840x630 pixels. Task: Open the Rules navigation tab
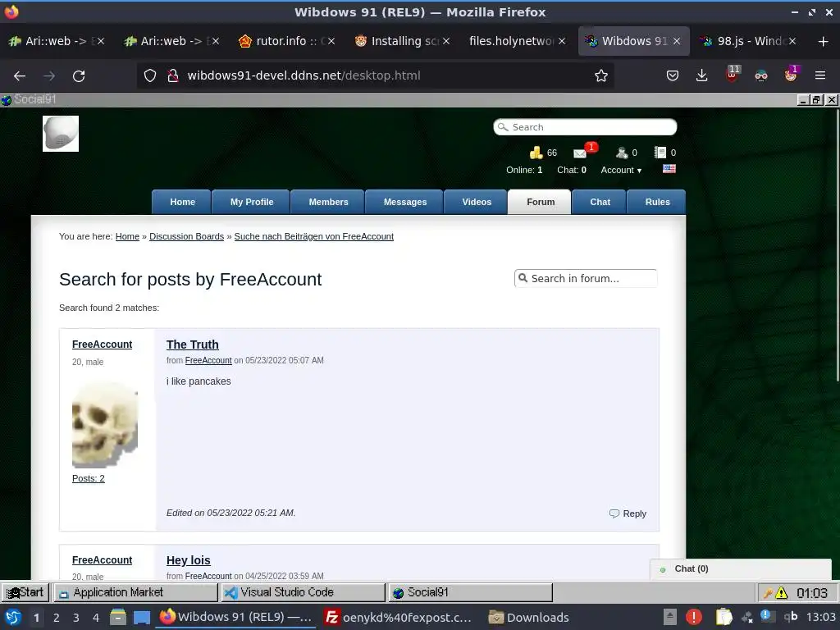pyautogui.click(x=657, y=202)
